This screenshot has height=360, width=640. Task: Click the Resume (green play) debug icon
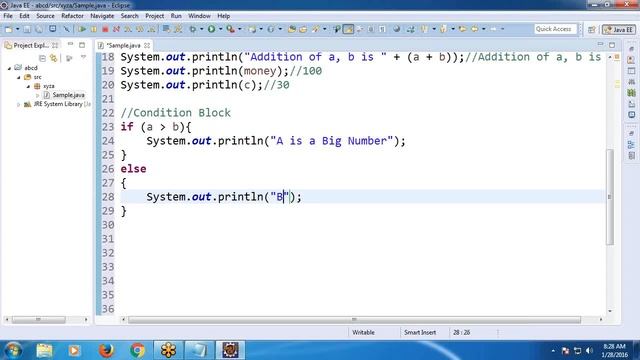[82, 29]
